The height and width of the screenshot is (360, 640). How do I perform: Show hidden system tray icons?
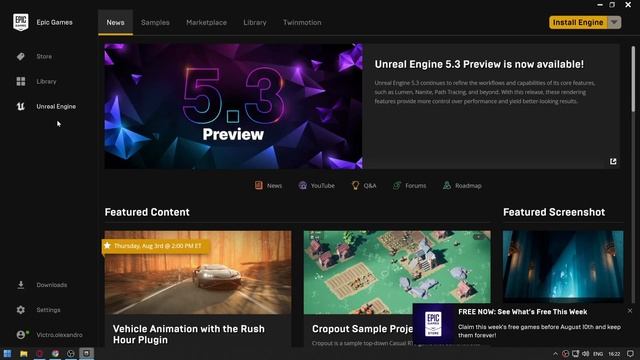(555, 354)
